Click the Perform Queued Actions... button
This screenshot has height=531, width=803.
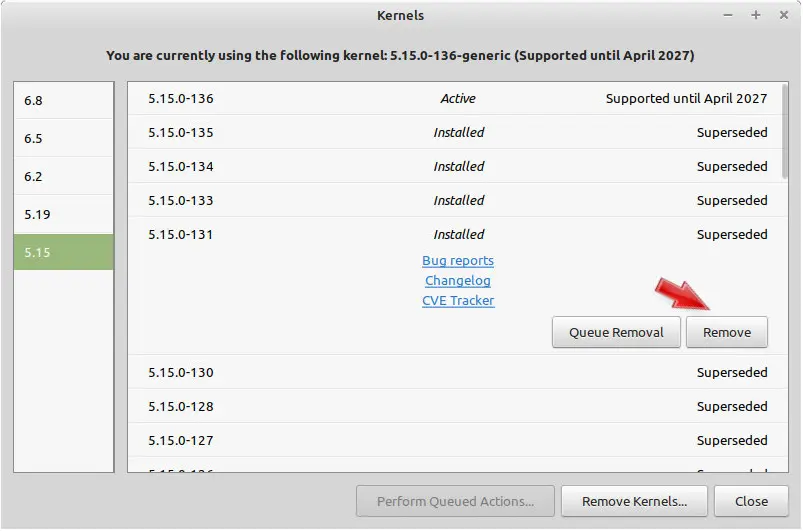(455, 501)
